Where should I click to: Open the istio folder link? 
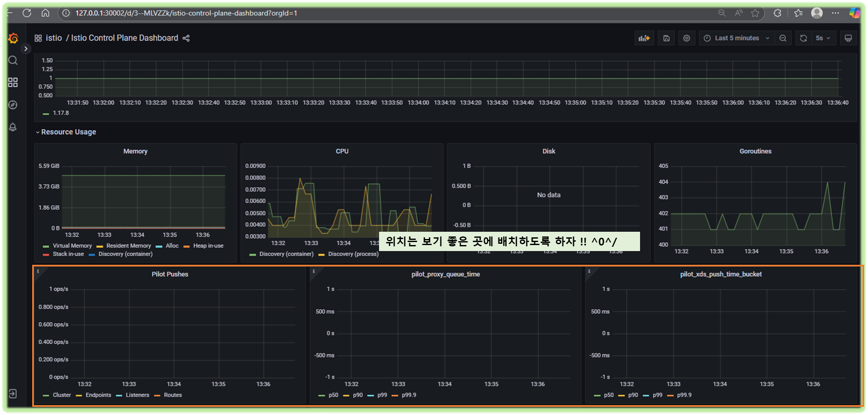tap(54, 38)
